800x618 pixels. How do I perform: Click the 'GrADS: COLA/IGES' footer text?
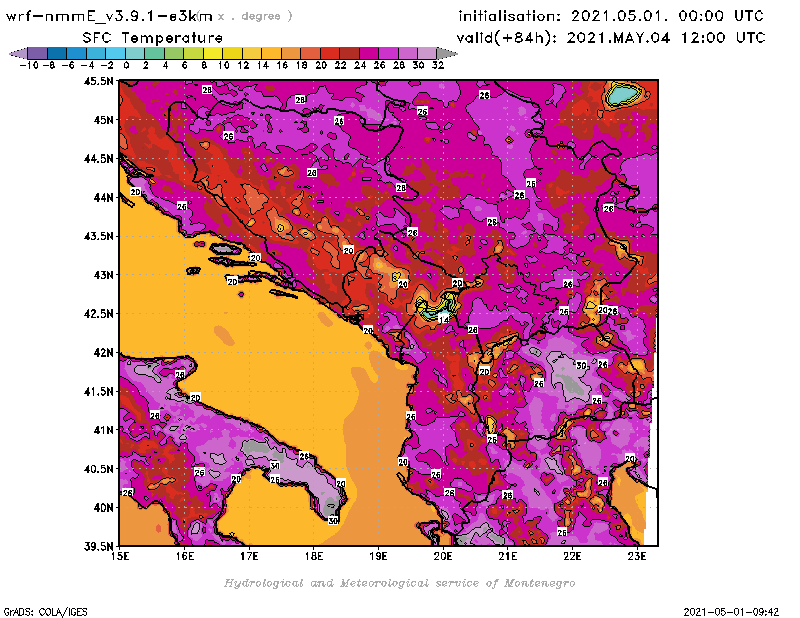click(x=45, y=612)
